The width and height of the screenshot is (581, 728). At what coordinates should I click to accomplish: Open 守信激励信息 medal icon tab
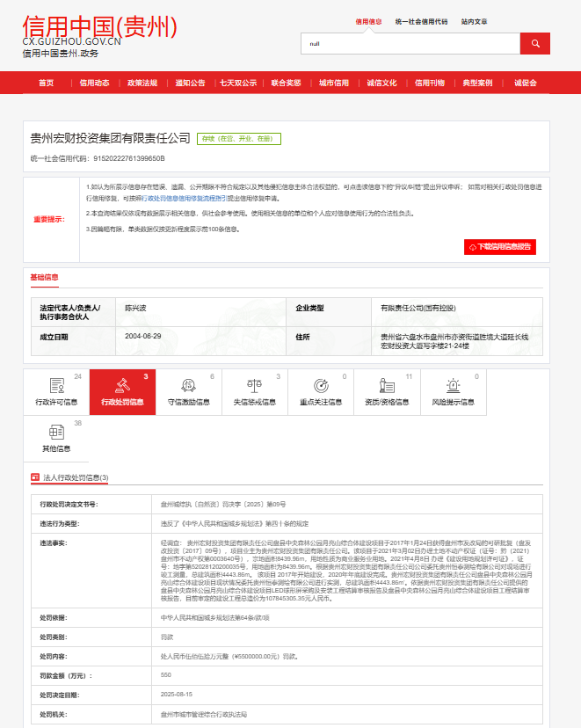188,392
